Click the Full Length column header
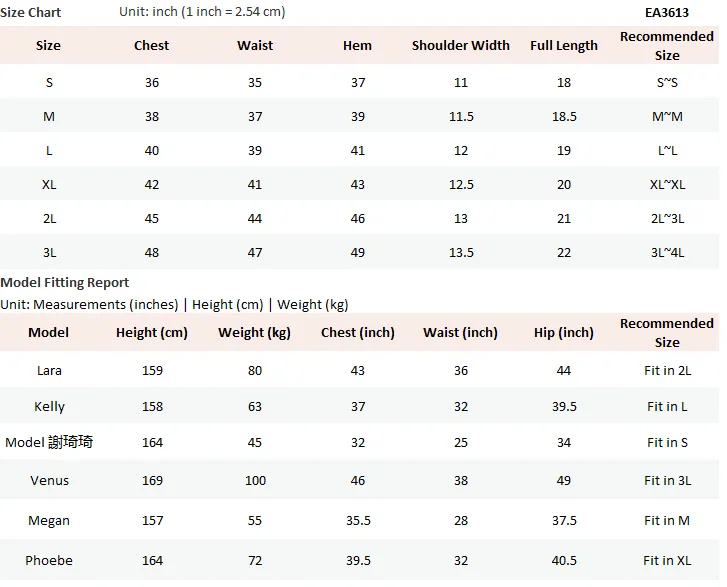The height and width of the screenshot is (587, 727). [x=564, y=45]
